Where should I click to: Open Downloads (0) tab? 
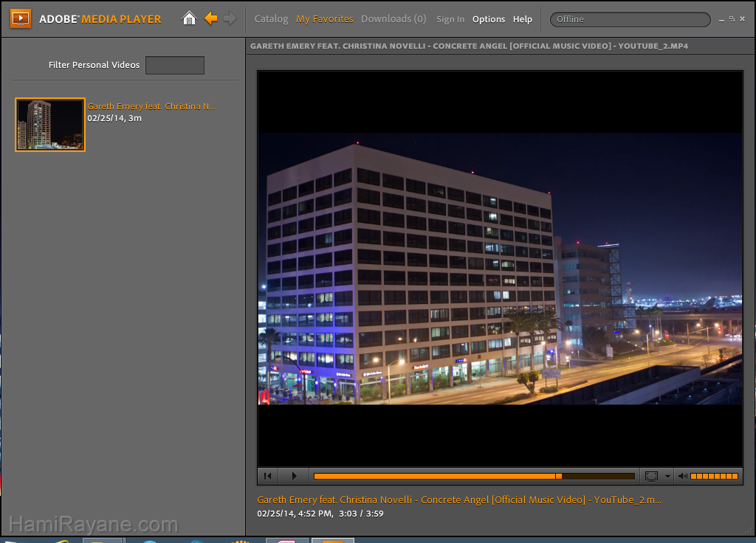[394, 18]
